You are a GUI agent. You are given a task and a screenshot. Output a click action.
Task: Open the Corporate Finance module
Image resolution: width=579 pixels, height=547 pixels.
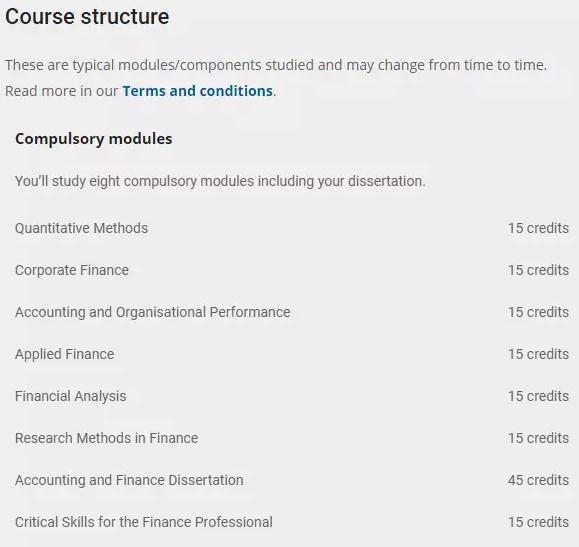tap(72, 270)
